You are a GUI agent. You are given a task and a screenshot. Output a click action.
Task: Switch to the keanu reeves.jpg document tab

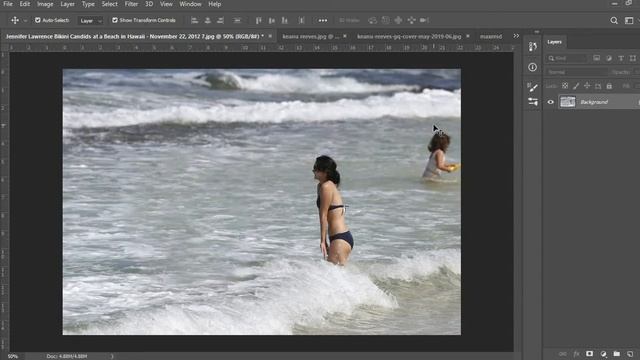(x=311, y=36)
